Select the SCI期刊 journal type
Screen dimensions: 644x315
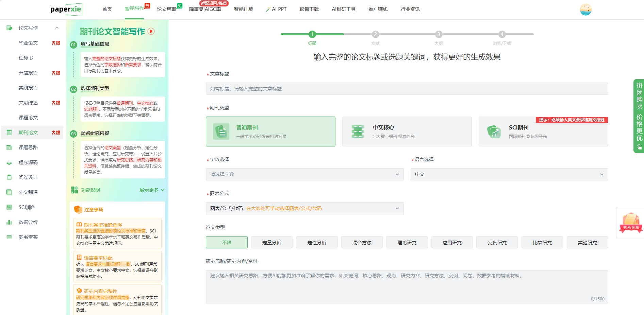[543, 132]
